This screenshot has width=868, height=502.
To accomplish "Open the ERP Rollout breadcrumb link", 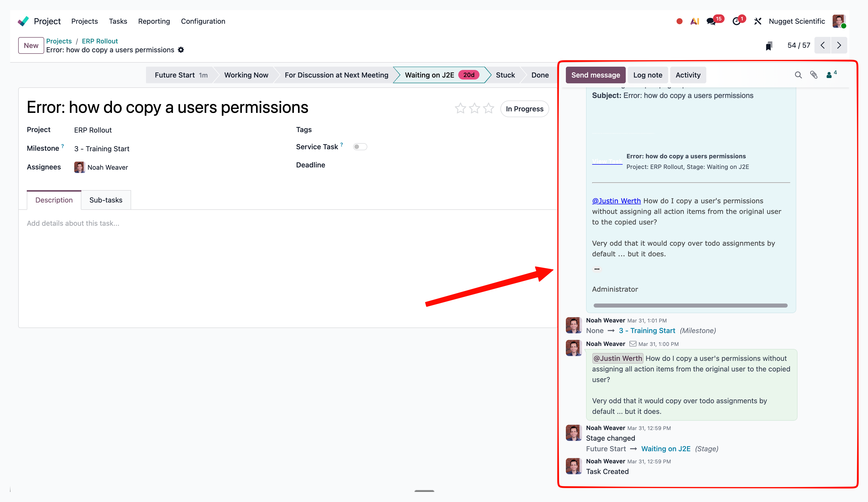I will 100,41.
